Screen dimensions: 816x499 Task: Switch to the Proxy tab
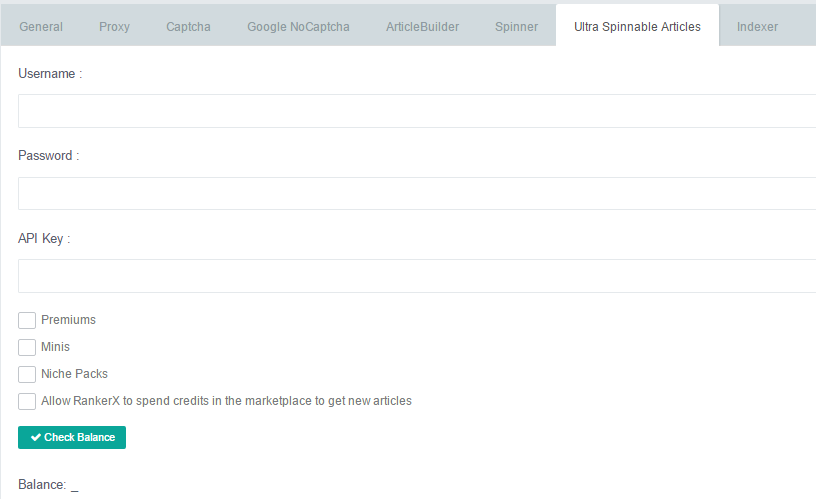click(x=114, y=27)
